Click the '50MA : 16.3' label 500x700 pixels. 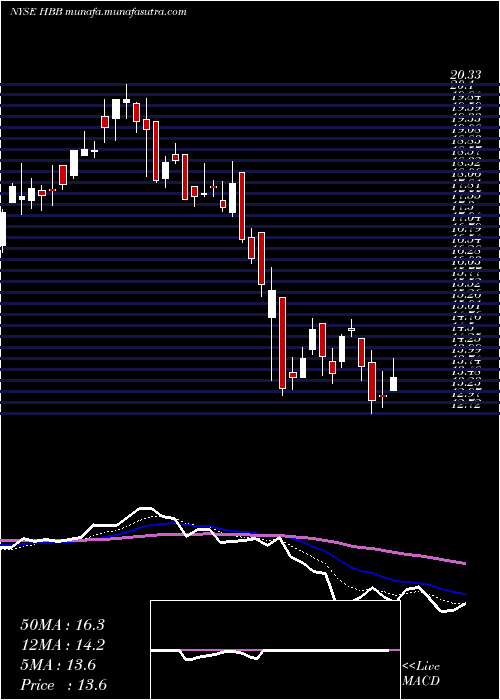[62, 625]
